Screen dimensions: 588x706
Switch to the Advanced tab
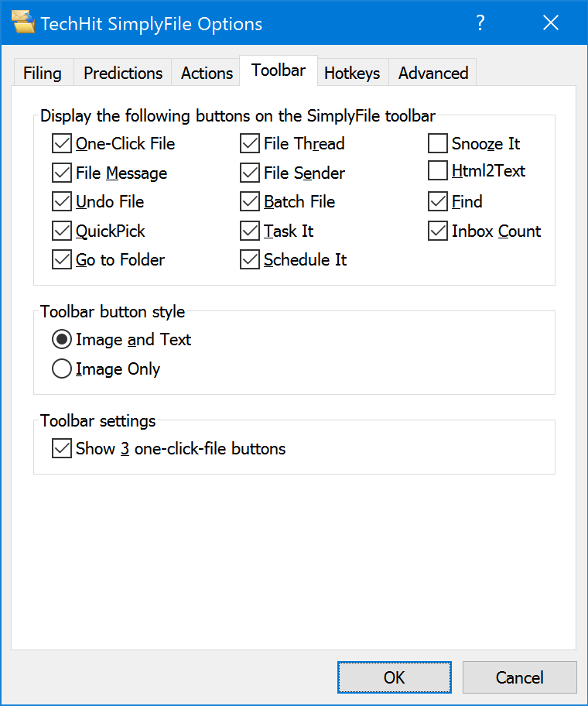[x=432, y=73]
